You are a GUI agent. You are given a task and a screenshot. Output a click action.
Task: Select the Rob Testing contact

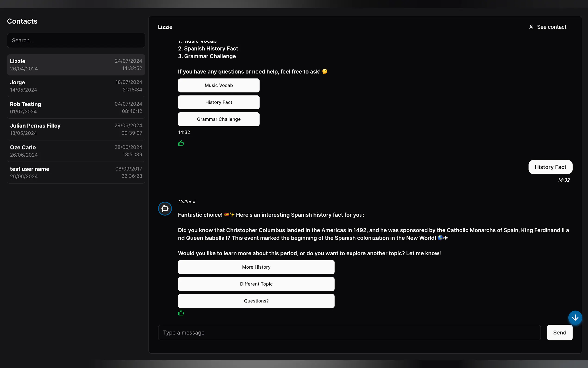point(76,108)
